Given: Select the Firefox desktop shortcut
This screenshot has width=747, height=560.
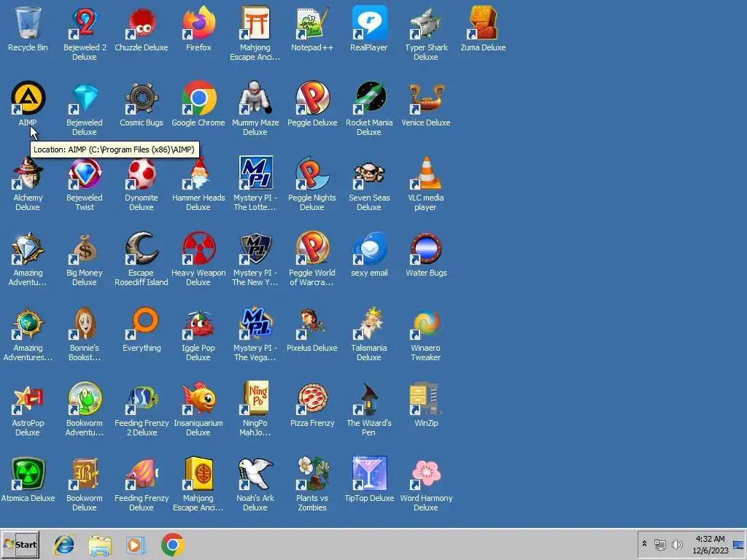Looking at the screenshot, I should click(198, 23).
